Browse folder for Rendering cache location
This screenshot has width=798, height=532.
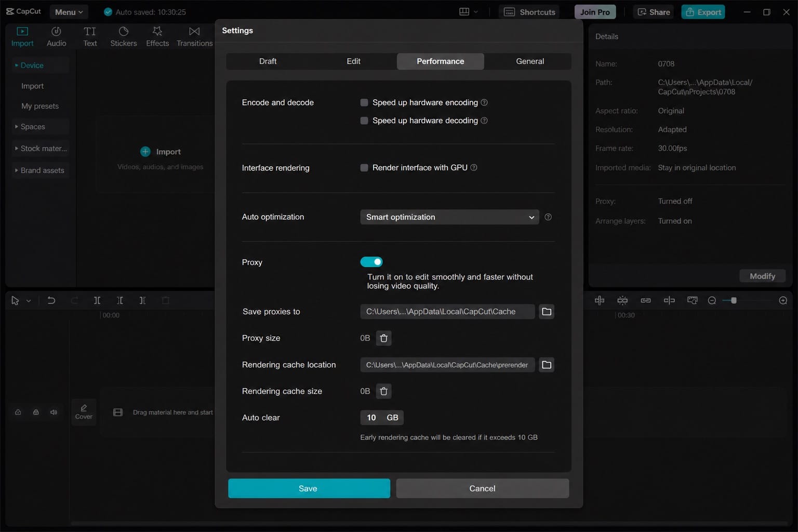coord(547,365)
